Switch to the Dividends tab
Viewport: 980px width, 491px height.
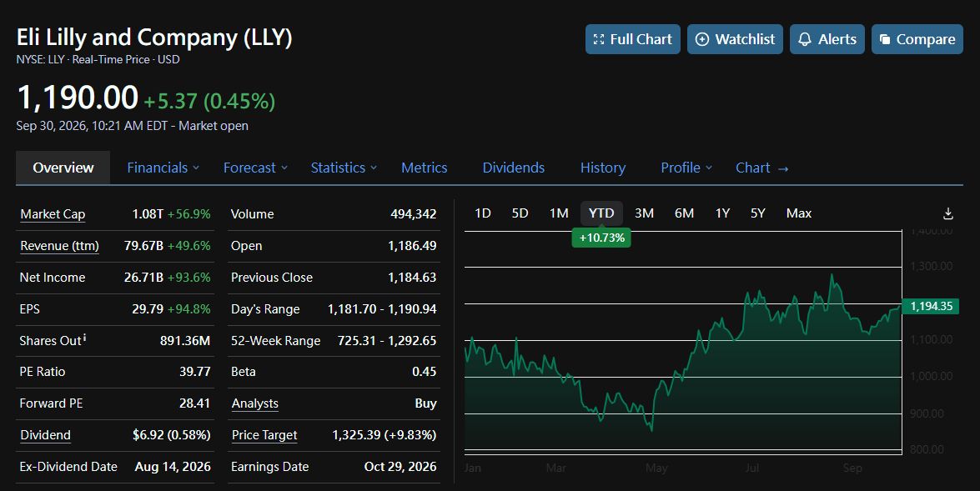coord(514,168)
